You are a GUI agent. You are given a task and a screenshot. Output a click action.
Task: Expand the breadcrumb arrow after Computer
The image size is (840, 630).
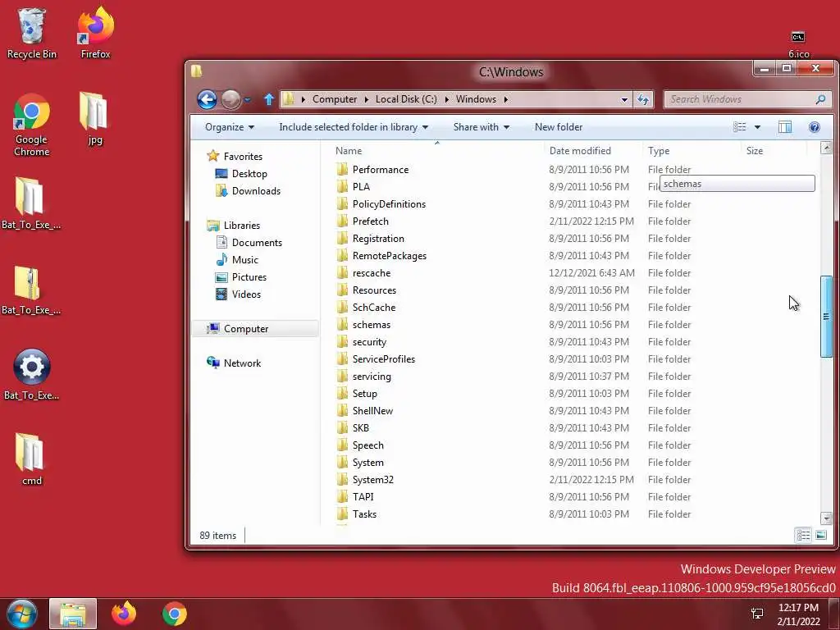tap(367, 99)
